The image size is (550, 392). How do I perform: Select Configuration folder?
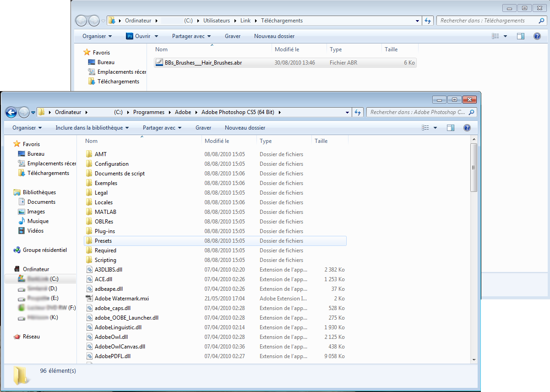point(111,164)
